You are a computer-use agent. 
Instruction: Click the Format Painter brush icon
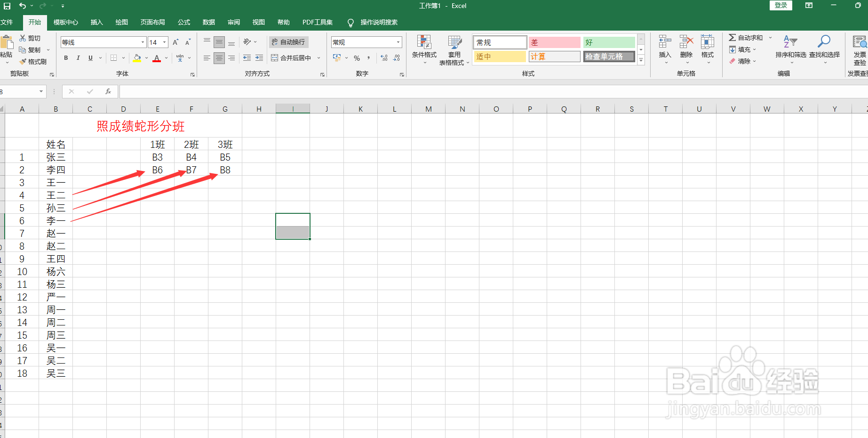pos(23,62)
